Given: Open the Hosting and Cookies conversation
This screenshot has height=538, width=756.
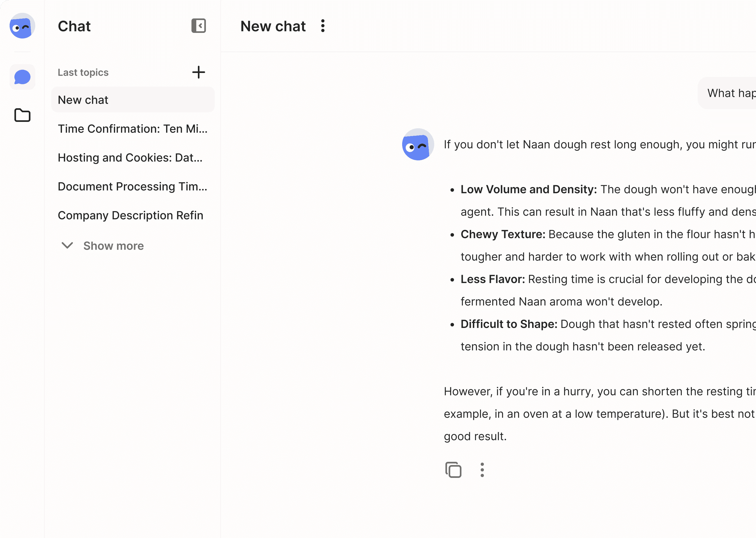Looking at the screenshot, I should tap(130, 158).
